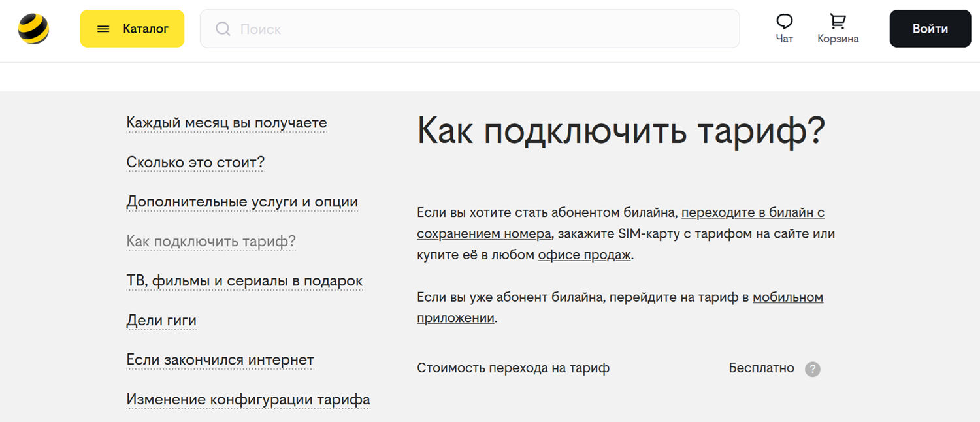Open Изменение конфигурации тарифа section
The width and height of the screenshot is (980, 422).
[248, 400]
